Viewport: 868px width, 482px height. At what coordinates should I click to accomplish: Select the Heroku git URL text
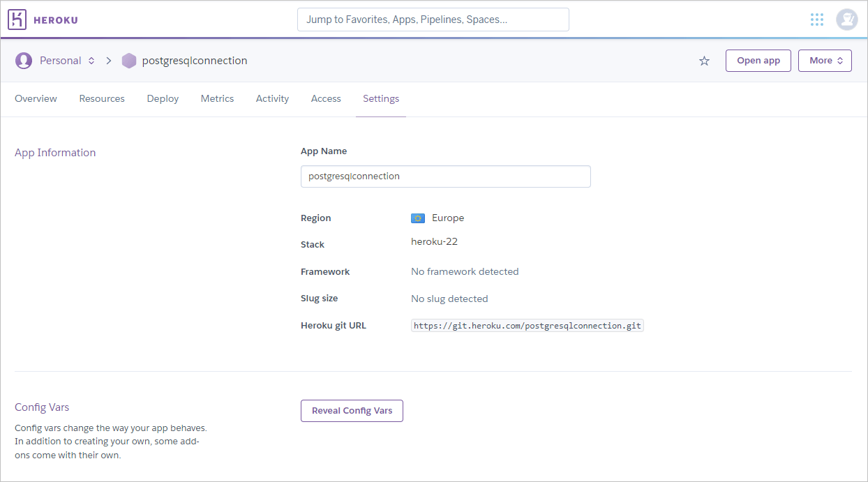pos(527,325)
